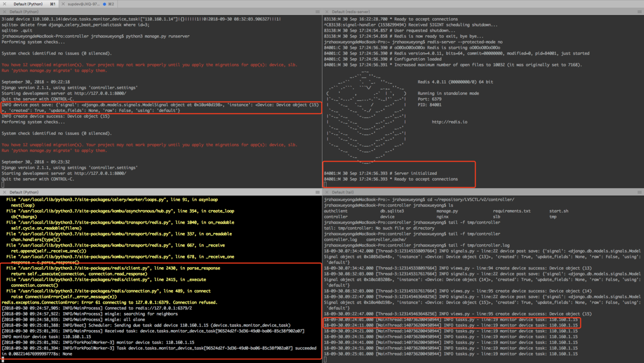Click the '# Server initialized' log line
Screen dimensions: 644x363
click(x=380, y=173)
